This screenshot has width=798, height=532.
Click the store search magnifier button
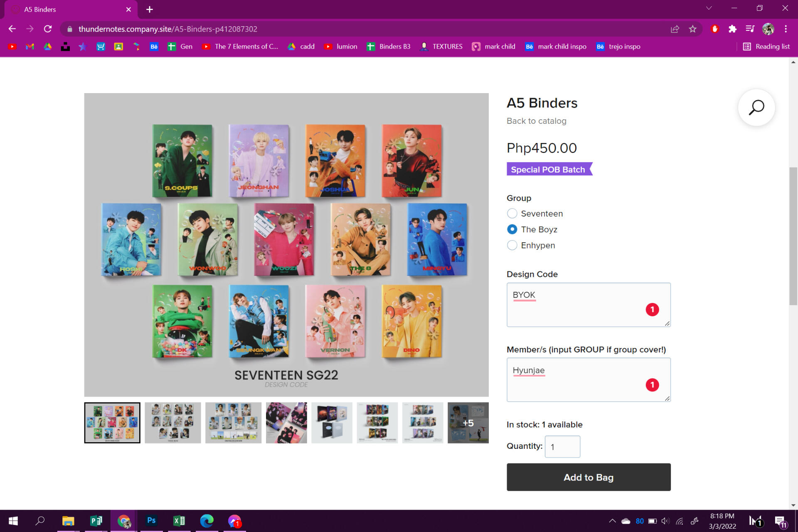756,108
